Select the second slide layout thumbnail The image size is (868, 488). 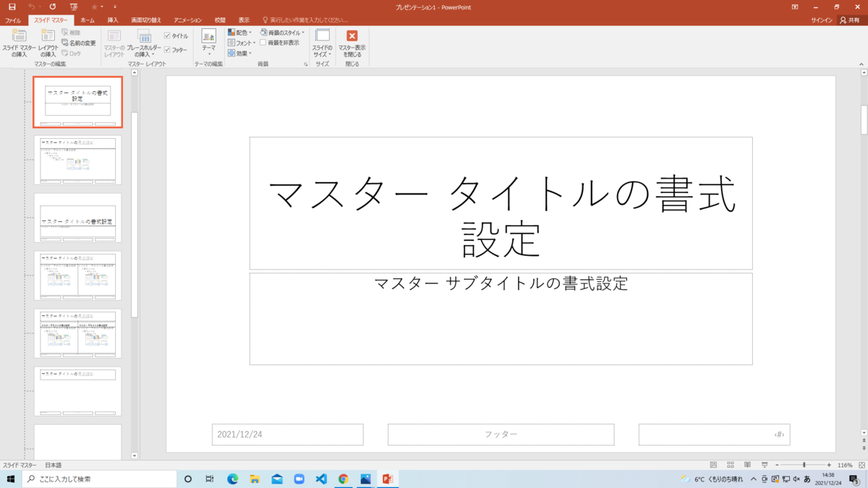coord(77,160)
